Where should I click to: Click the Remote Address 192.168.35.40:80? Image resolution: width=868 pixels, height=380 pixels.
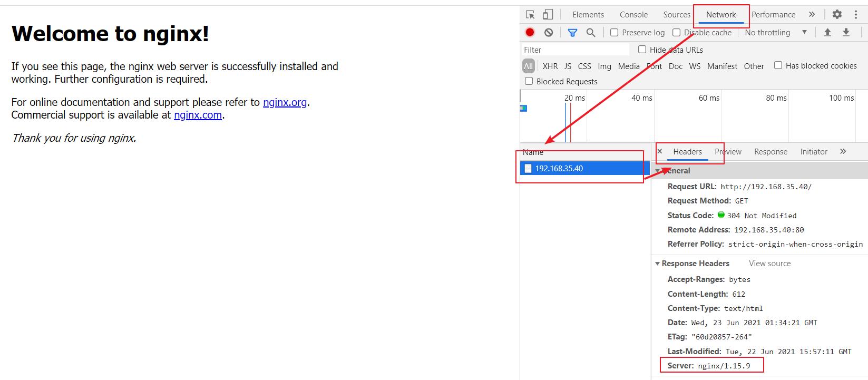pyautogui.click(x=769, y=230)
